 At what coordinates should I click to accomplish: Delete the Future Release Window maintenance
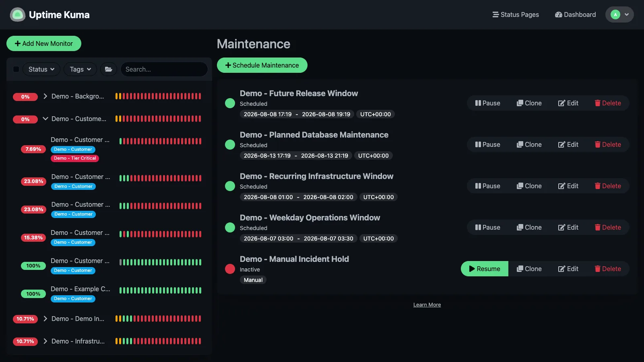click(x=608, y=103)
